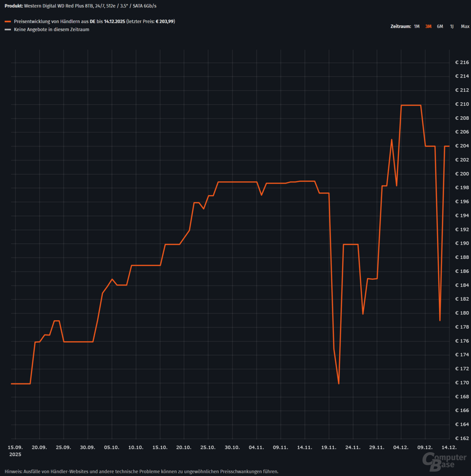The height and width of the screenshot is (476, 471).
Task: Toggle the orange price line legend marker
Action: (x=7, y=22)
